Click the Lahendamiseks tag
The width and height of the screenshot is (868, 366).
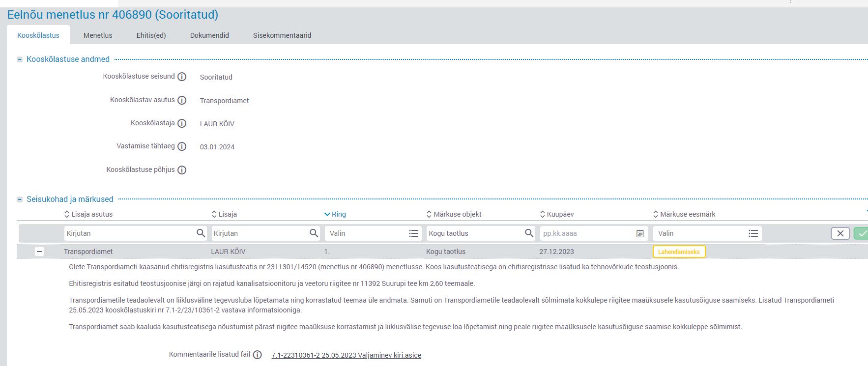pos(679,252)
